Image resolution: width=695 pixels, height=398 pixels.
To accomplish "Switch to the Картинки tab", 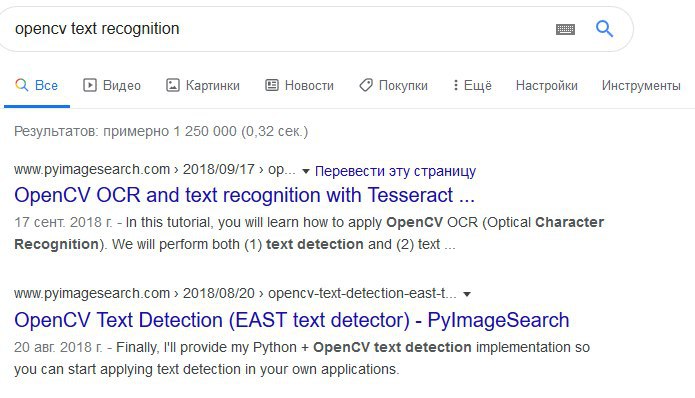I will (203, 85).
